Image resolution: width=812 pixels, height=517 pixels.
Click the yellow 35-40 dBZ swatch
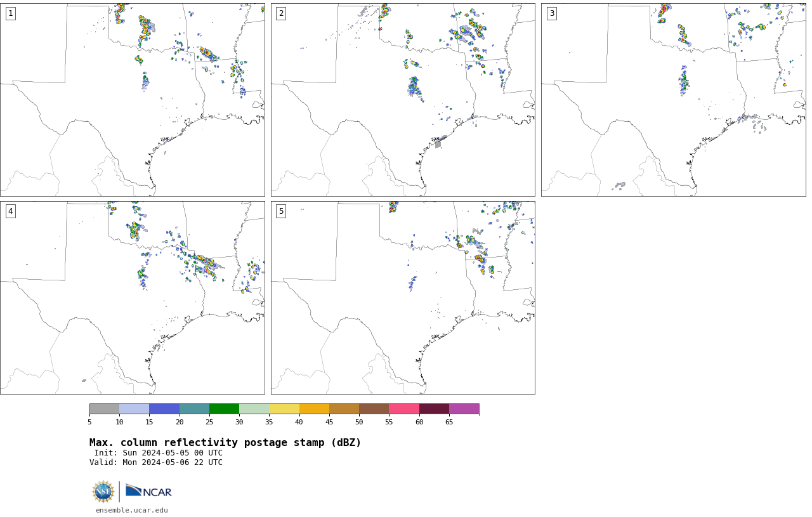click(x=284, y=409)
